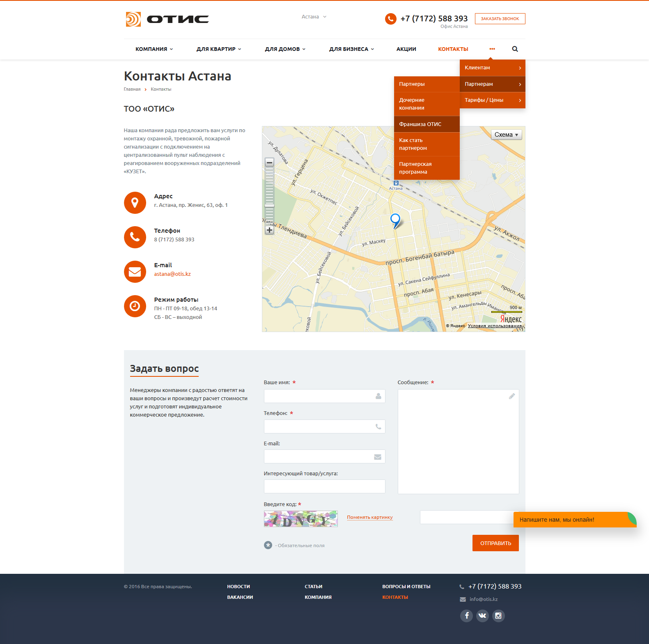Expand the Партнерам submenu
The image size is (649, 644).
tap(493, 84)
